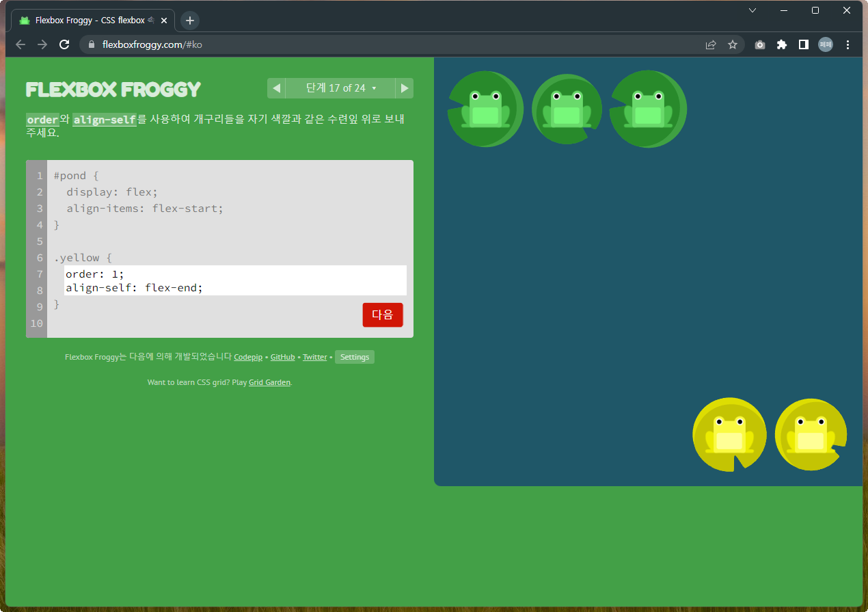Open a new browser tab
Image resolution: width=868 pixels, height=612 pixels.
pos(190,21)
